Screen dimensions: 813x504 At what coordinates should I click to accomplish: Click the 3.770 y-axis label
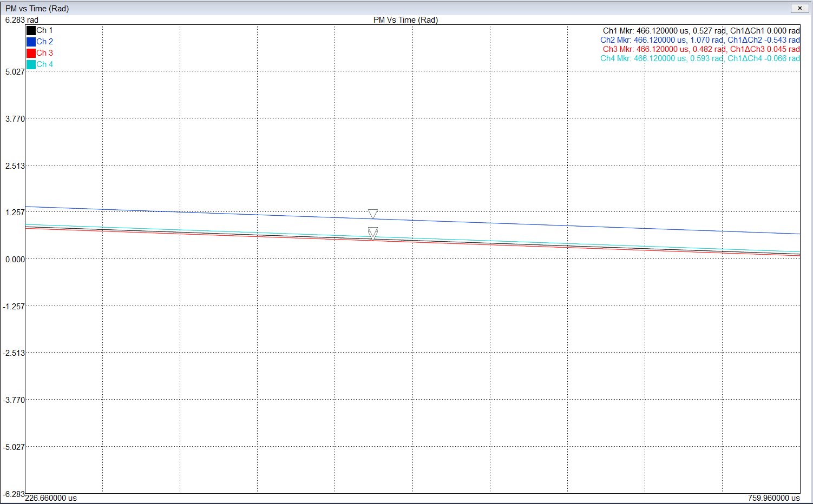(x=15, y=118)
